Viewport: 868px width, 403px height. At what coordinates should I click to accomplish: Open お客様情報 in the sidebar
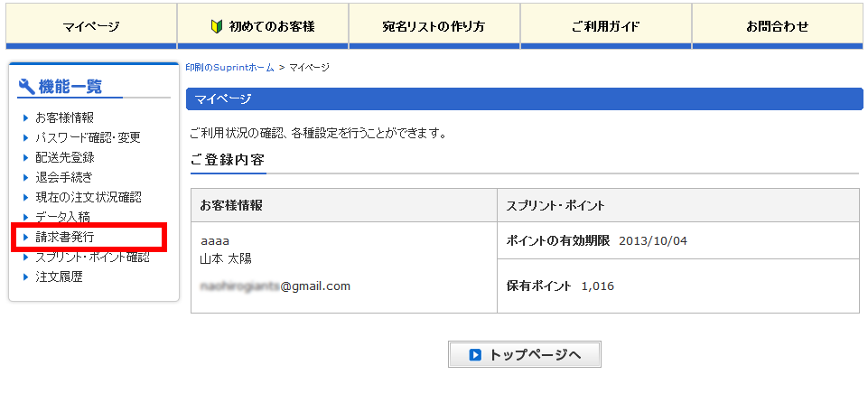coord(64,117)
